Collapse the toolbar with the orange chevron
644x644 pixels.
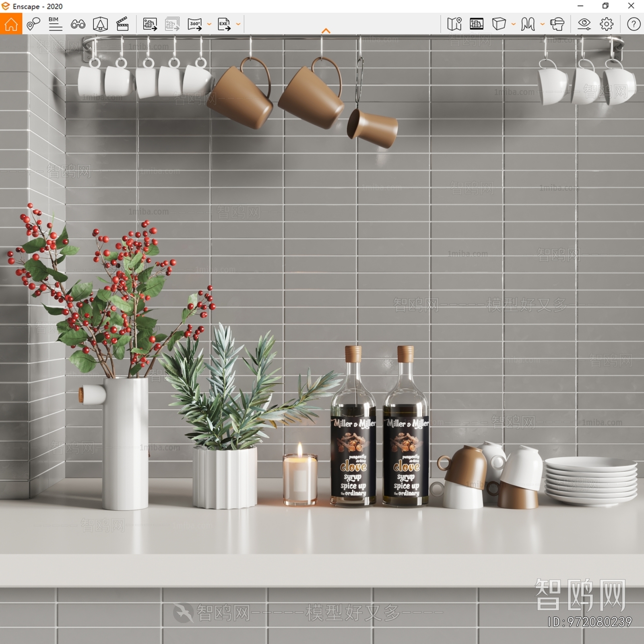click(x=326, y=31)
